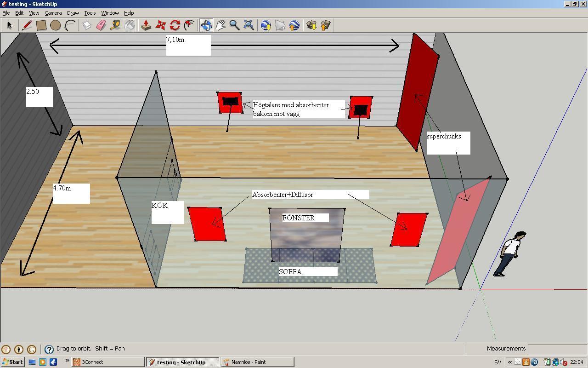This screenshot has height=368, width=588.
Task: Switch to the Pan hand tool
Action: pyautogui.click(x=220, y=25)
